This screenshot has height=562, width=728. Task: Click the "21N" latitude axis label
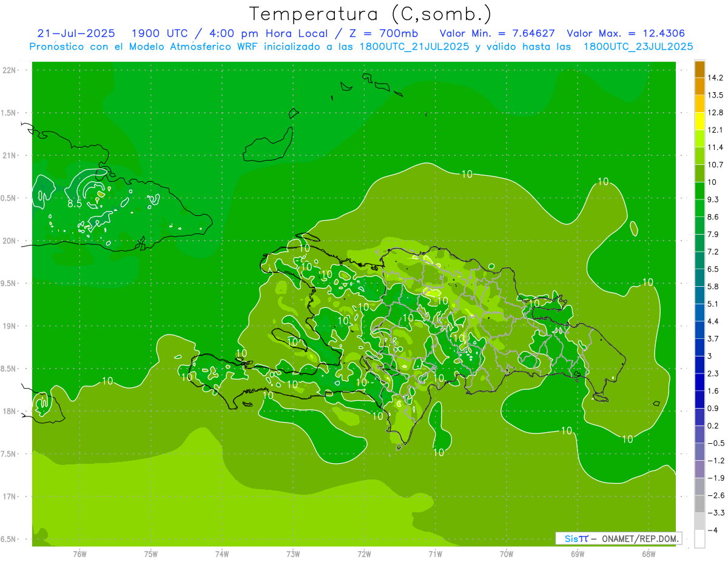(10, 156)
